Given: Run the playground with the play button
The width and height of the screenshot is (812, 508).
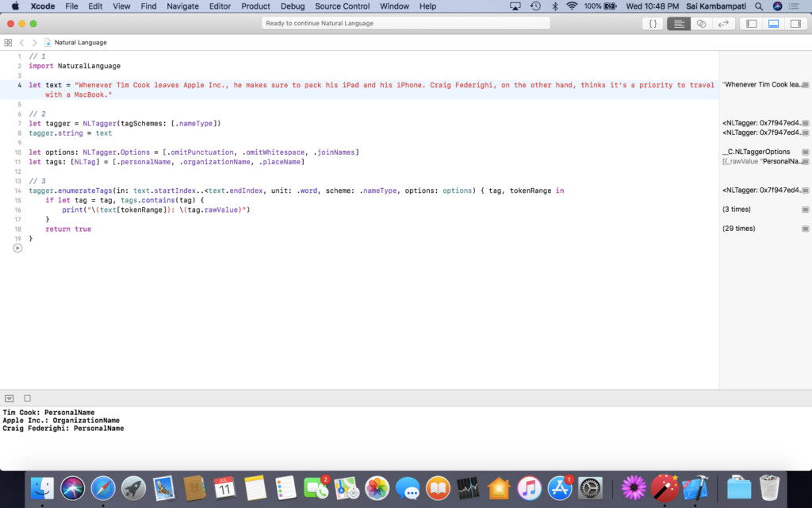Looking at the screenshot, I should coord(17,248).
